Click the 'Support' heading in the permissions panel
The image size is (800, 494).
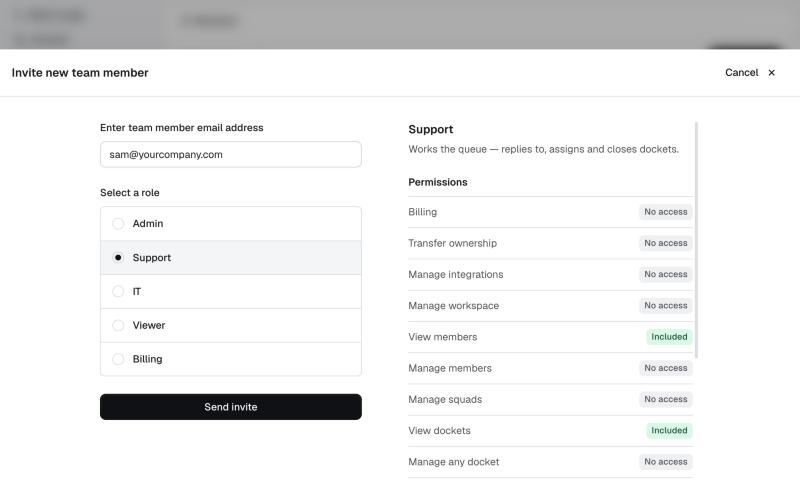(431, 129)
